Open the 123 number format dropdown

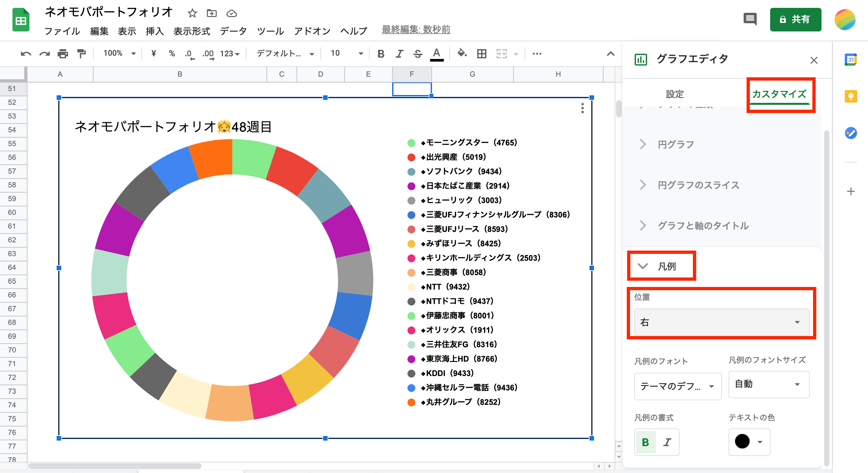click(x=230, y=54)
